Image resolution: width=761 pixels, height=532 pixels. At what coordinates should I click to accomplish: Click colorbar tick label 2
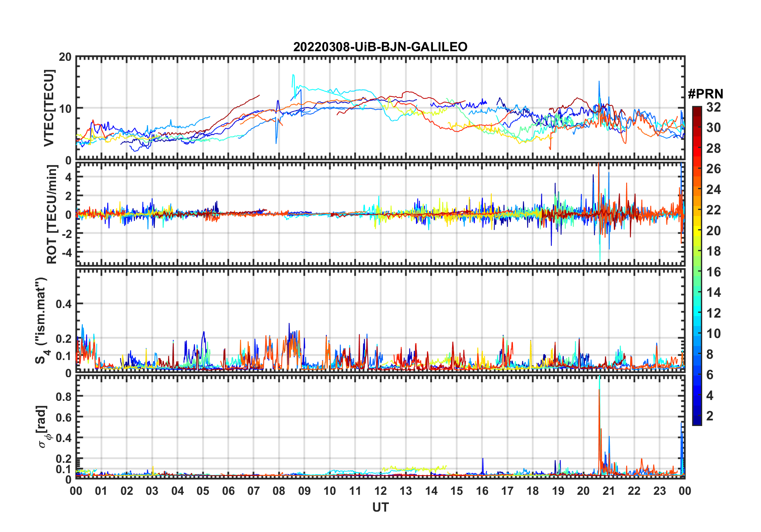tap(710, 416)
